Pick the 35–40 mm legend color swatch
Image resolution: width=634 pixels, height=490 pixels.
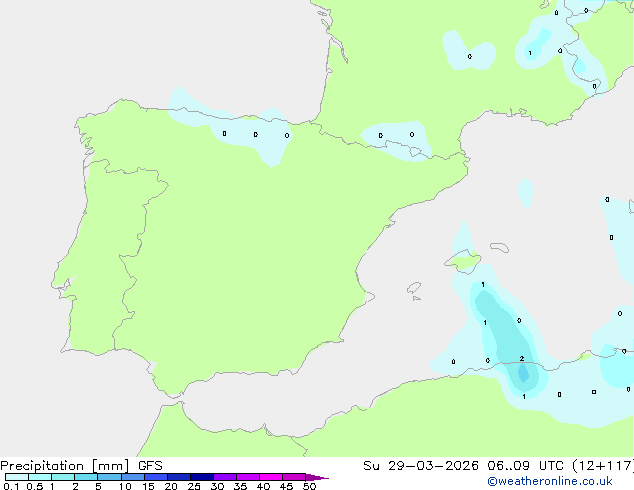(x=248, y=477)
